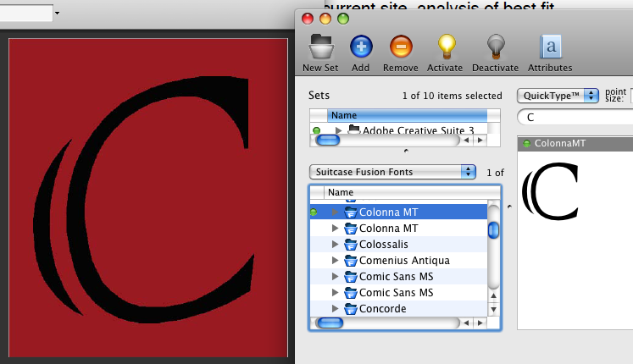Open the QuickType preview mode dropdown
This screenshot has width=633, height=364.
[x=558, y=96]
